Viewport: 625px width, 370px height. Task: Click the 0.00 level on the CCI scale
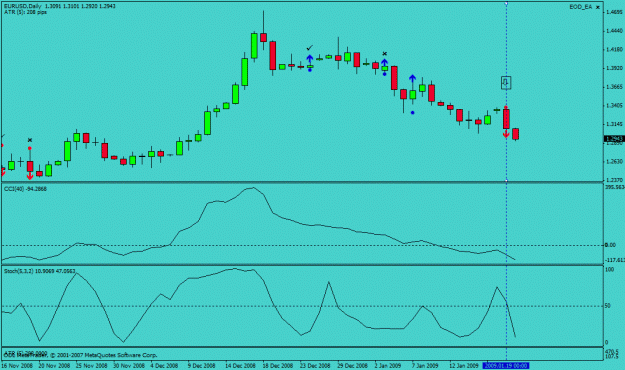click(x=610, y=245)
